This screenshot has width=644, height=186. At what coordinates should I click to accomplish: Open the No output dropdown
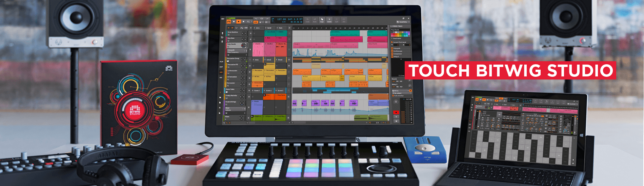click(x=402, y=93)
